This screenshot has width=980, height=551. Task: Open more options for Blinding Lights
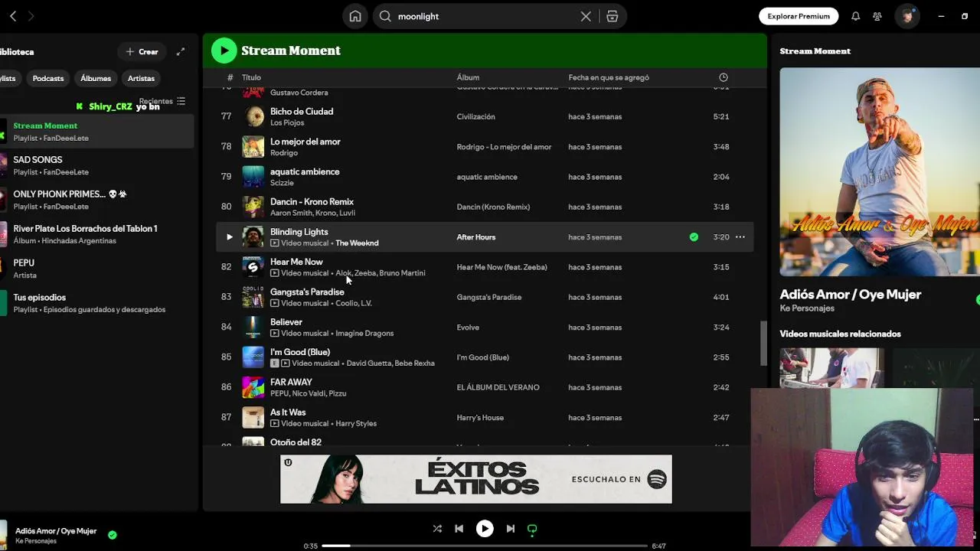tap(740, 237)
